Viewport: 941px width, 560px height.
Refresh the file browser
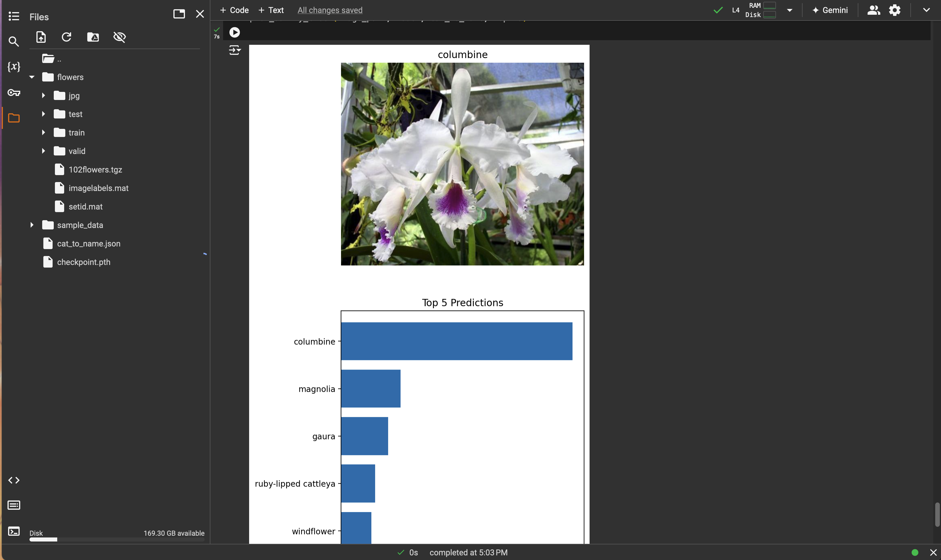[66, 37]
